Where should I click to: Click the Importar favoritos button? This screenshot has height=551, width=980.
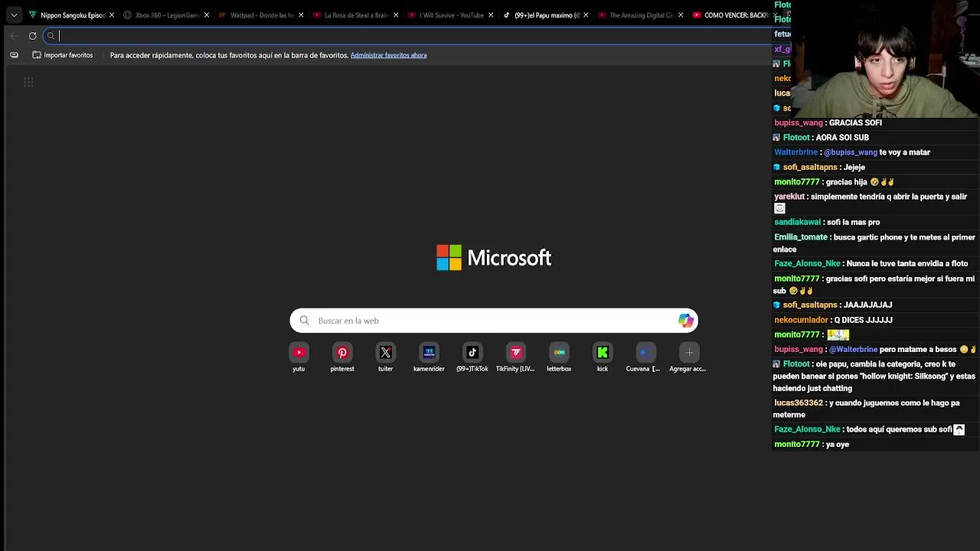(63, 55)
